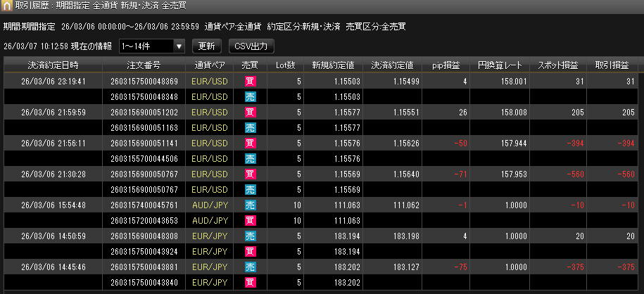Click the 通貨ペア column header
Screen dimensions: 644x294
210,65
